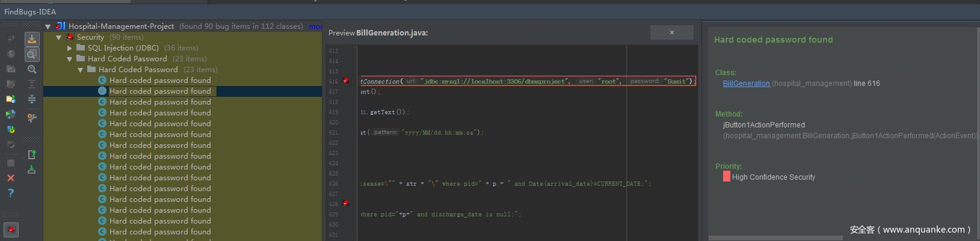Click the red bug button at toolbar bottom
This screenshot has height=241, width=980.
pyautogui.click(x=11, y=230)
